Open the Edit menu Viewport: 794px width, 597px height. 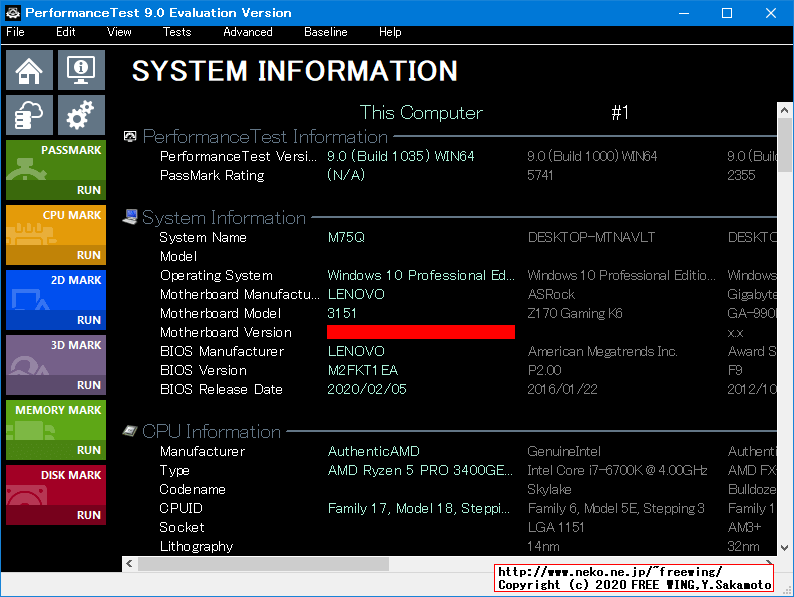click(x=66, y=32)
